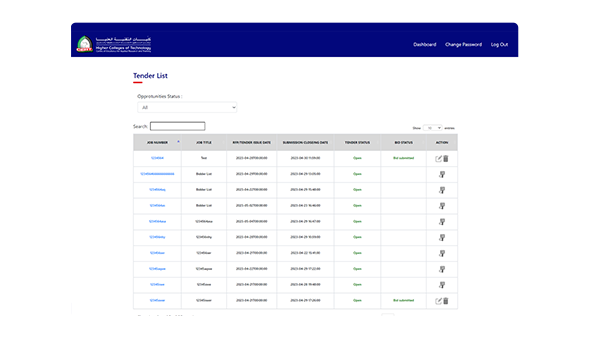The height and width of the screenshot is (360, 590).
Task: Submit bid for tender closing 2023-04-22 16:41
Action: (x=442, y=254)
